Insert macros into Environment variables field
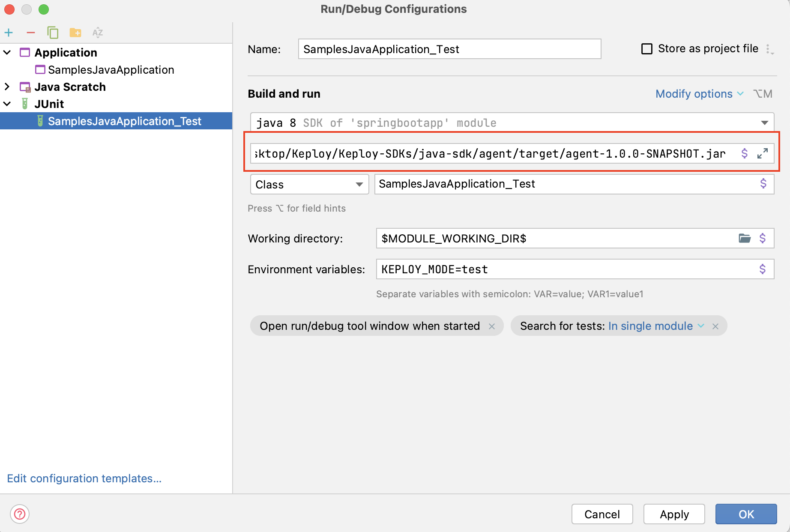Image resolution: width=790 pixels, height=532 pixels. (x=762, y=269)
